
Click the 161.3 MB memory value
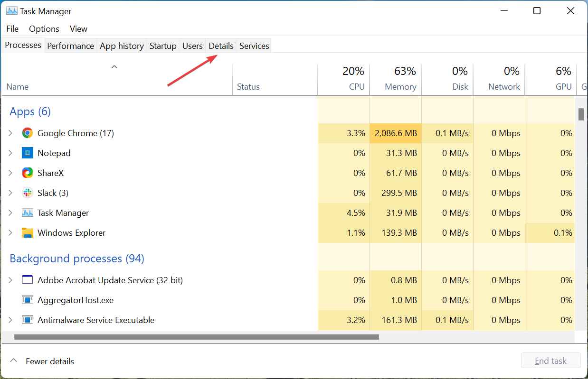[x=399, y=320]
